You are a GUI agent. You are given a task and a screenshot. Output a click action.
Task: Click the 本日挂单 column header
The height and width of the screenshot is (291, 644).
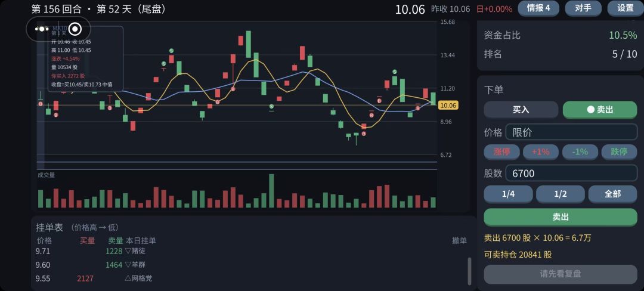(141, 240)
